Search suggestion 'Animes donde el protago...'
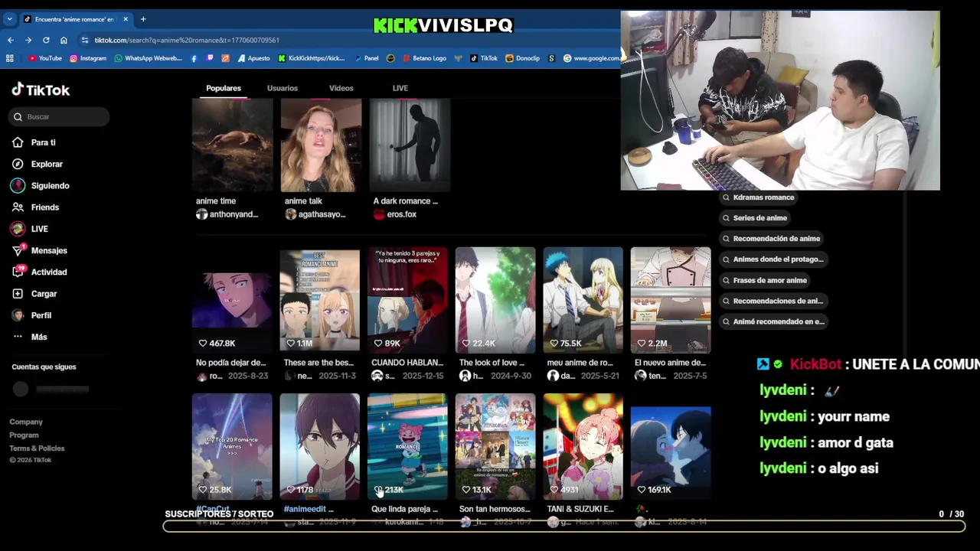This screenshot has height=551, width=980. [x=773, y=259]
